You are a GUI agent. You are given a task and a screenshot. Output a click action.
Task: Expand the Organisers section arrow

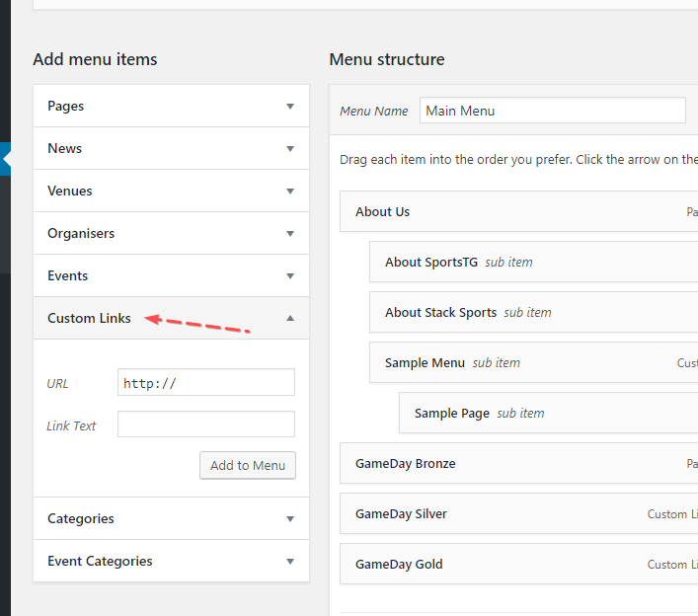(x=290, y=234)
